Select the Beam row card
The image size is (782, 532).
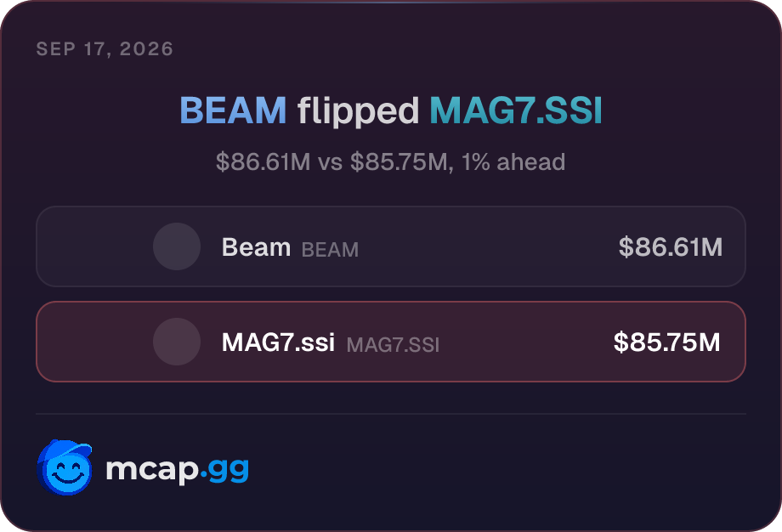point(391,246)
